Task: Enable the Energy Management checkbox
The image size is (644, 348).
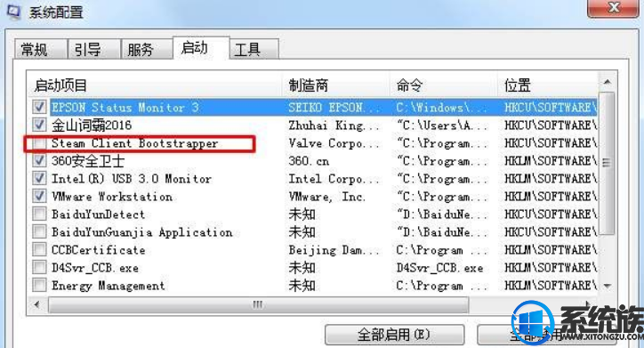Action: coord(39,286)
